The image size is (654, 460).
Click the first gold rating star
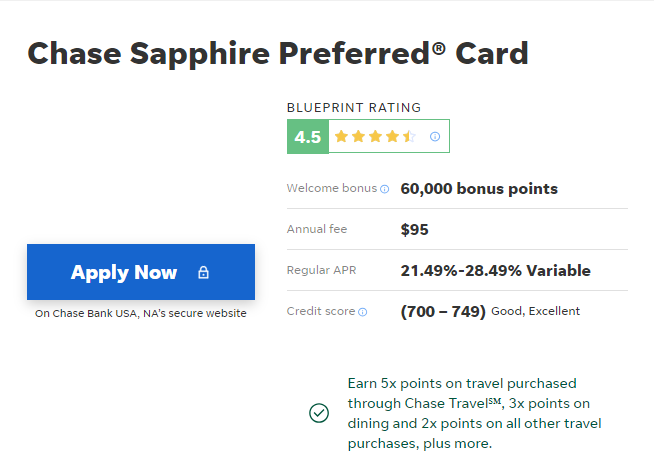(x=341, y=136)
